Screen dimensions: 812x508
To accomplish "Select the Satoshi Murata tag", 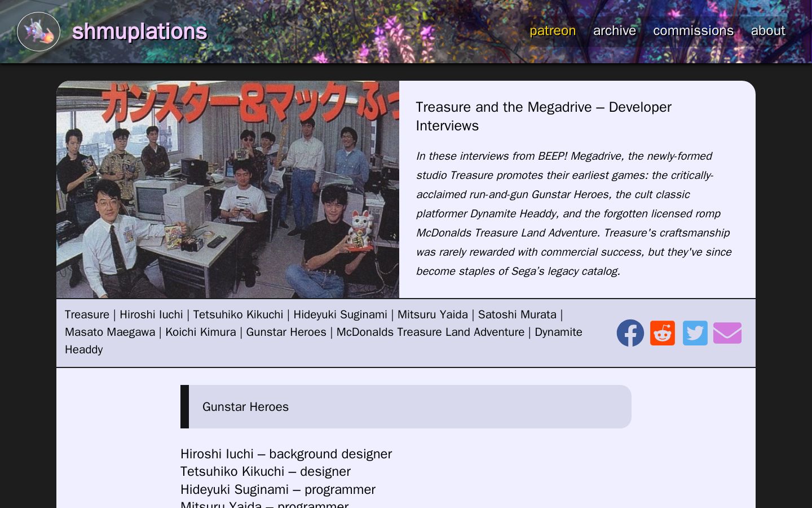I will pyautogui.click(x=517, y=314).
